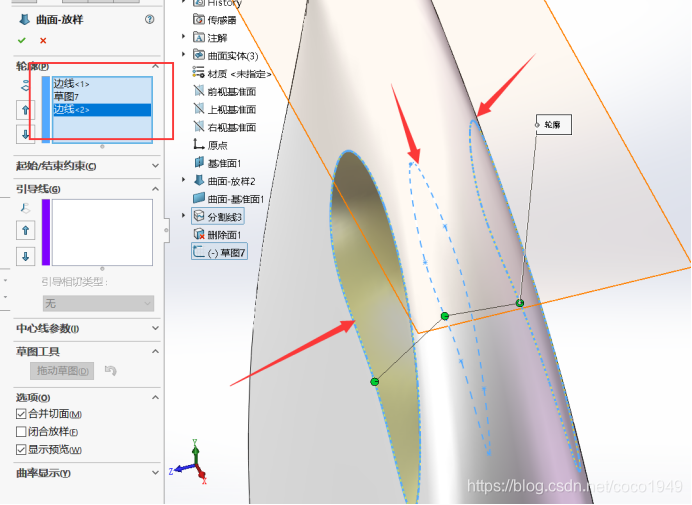Click green connector handle on right edge profile

(x=520, y=303)
